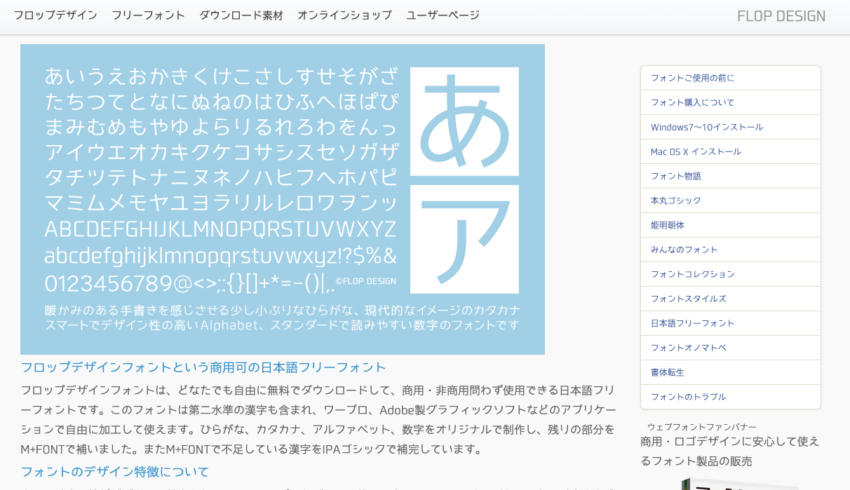The image size is (850, 490).
Task: Open the フロップデザイン menu item
Action: point(55,15)
